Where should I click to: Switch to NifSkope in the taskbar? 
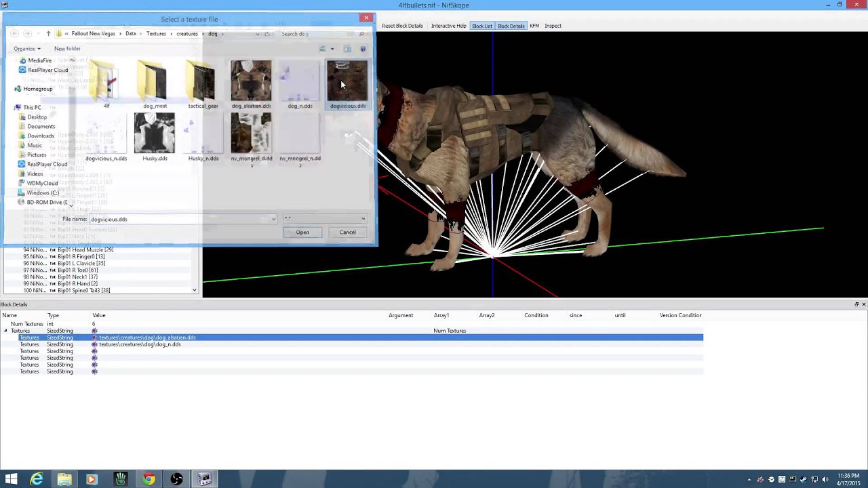(205, 479)
